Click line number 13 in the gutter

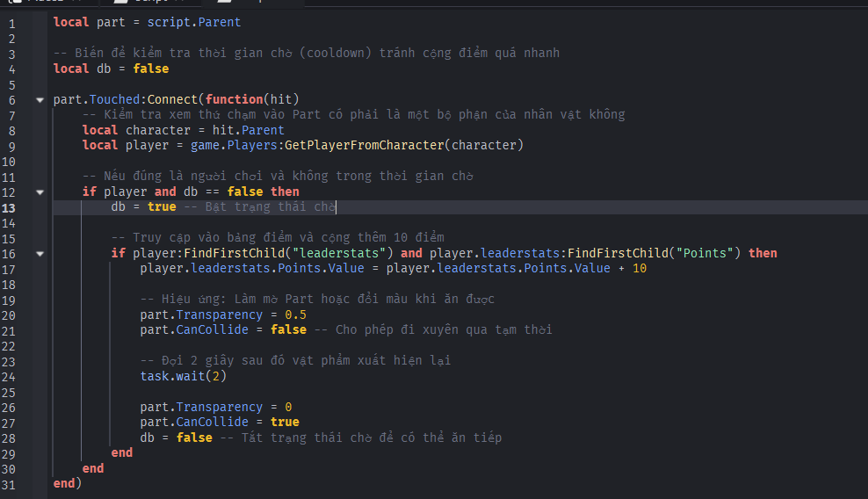[x=10, y=207]
